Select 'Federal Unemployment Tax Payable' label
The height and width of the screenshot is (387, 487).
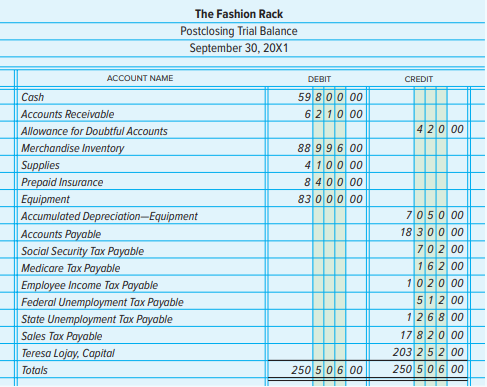pos(102,302)
